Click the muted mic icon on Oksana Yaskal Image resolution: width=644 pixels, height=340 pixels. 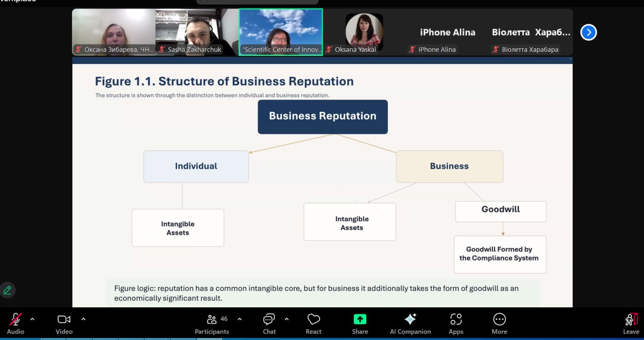(329, 49)
